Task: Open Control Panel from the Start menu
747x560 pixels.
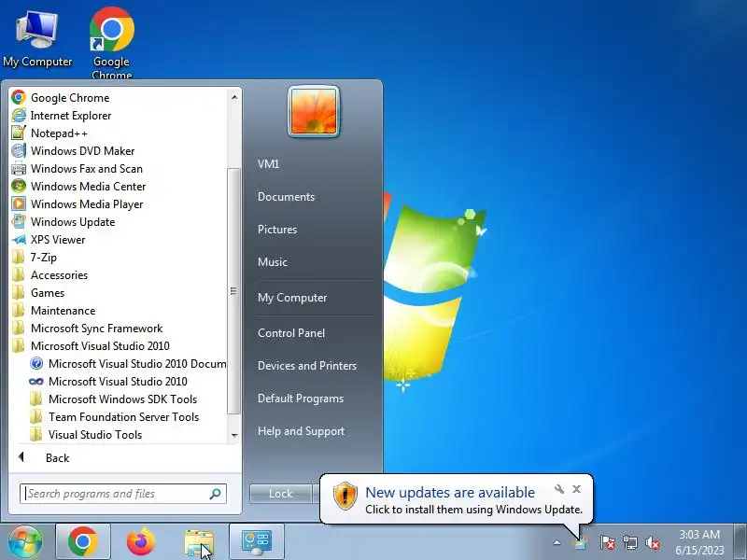Action: coord(291,333)
